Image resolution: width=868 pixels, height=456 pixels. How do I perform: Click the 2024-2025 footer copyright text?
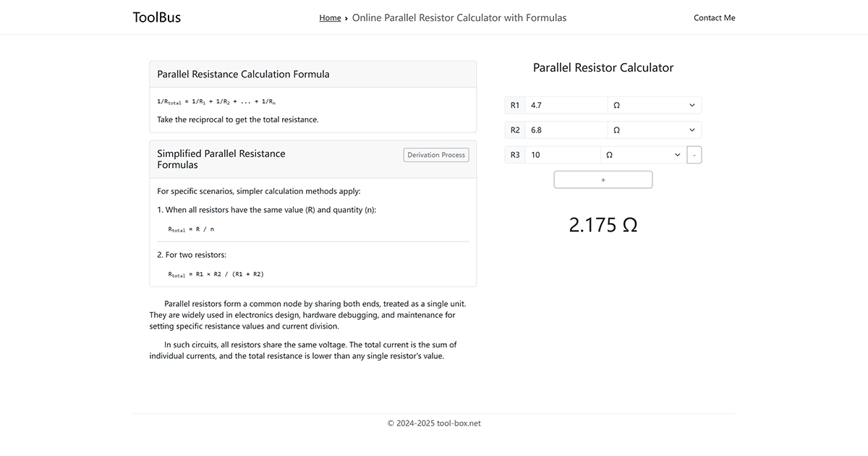433,423
